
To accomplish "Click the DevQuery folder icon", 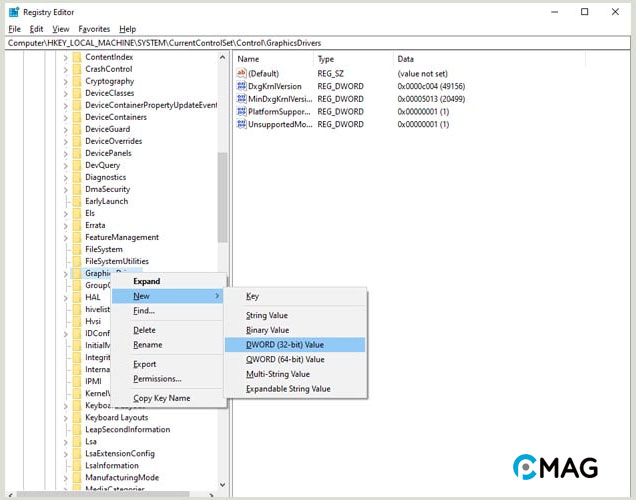I will 77,165.
